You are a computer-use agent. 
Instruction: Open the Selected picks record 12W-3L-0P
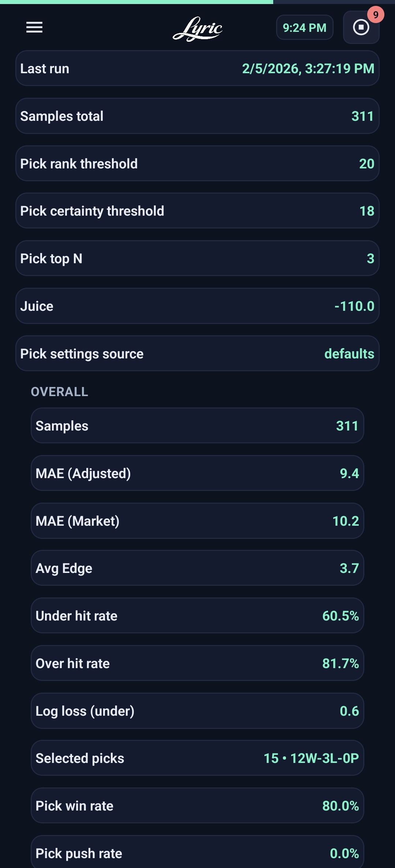(197, 758)
